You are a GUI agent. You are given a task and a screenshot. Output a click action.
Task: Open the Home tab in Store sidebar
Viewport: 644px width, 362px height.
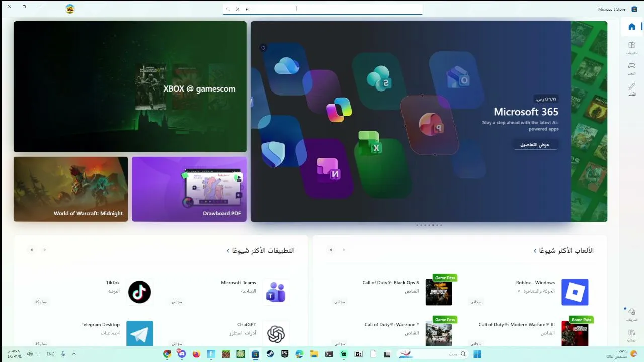point(632,27)
